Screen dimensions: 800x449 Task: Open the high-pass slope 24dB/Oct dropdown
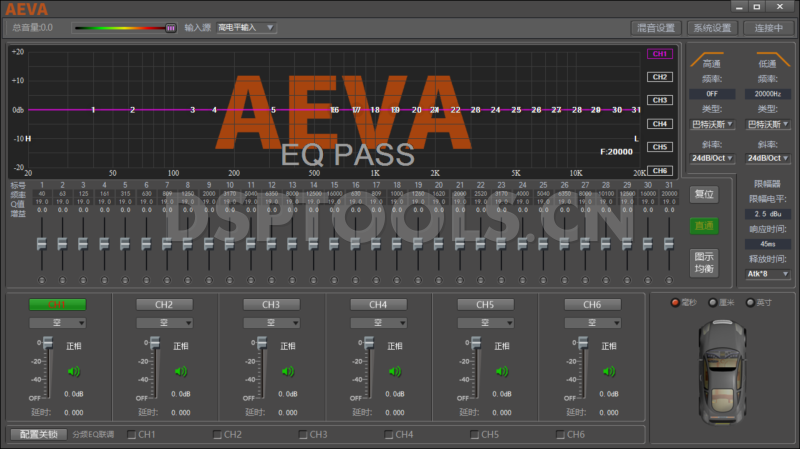pyautogui.click(x=712, y=158)
